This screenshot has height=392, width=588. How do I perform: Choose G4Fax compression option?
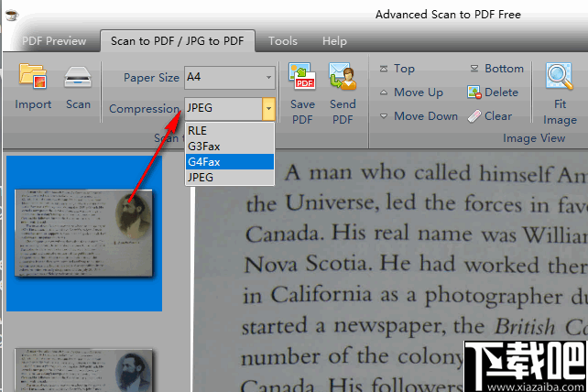(230, 162)
